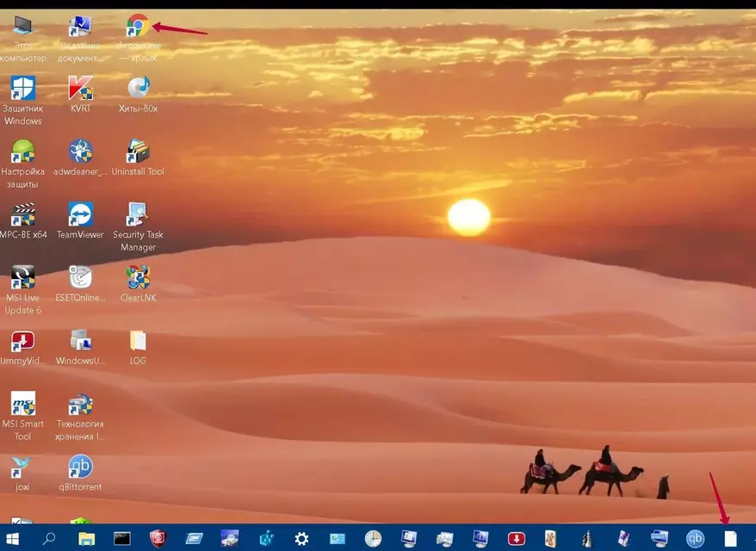The height and width of the screenshot is (551, 756).
Task: Launch Command Prompt from the taskbar
Action: point(122,538)
